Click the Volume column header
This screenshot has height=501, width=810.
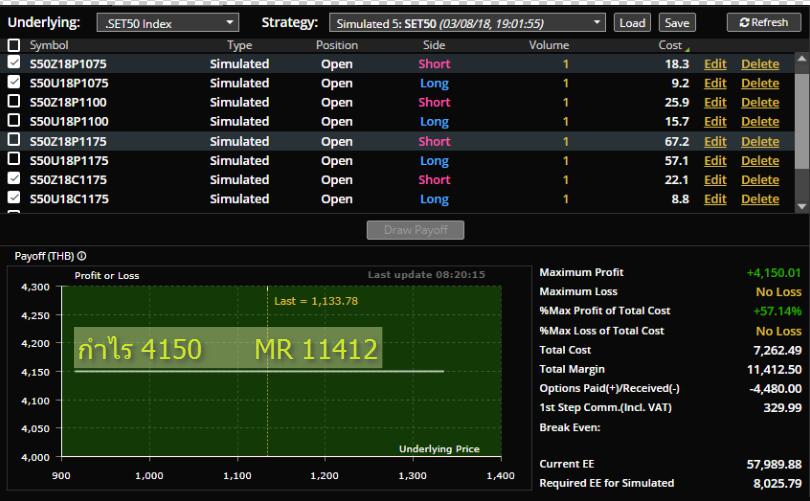tap(549, 45)
